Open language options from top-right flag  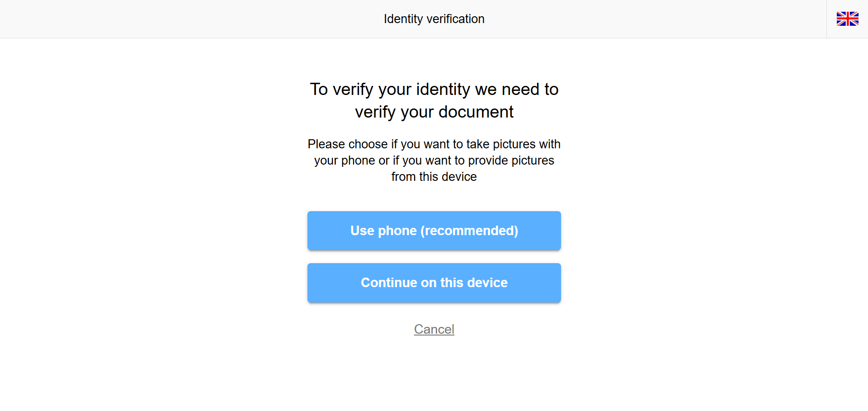coord(848,19)
